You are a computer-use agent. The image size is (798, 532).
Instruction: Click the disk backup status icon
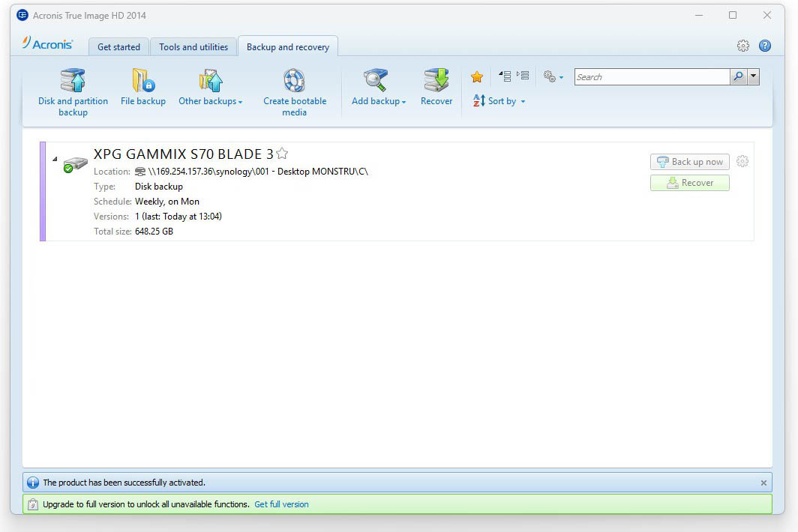pyautogui.click(x=75, y=164)
